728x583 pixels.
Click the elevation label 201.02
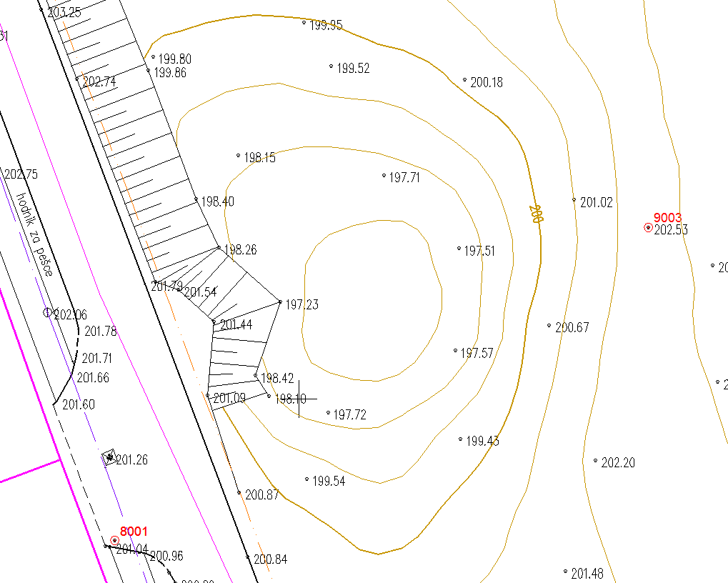pyautogui.click(x=596, y=203)
